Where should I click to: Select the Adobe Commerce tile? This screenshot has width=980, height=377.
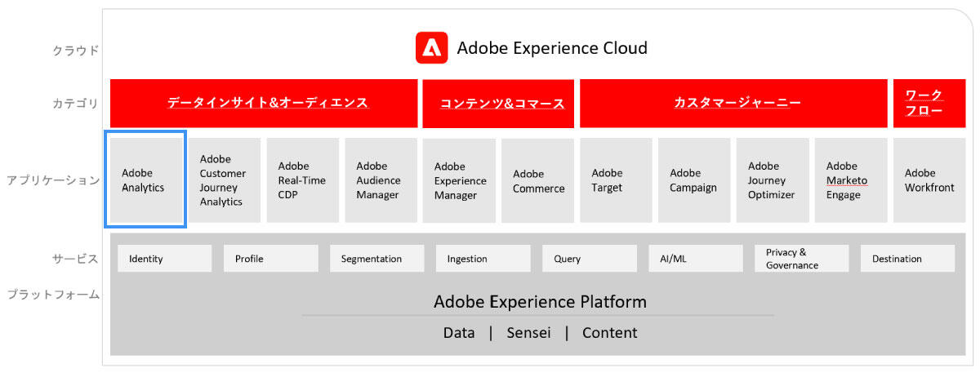(x=538, y=180)
